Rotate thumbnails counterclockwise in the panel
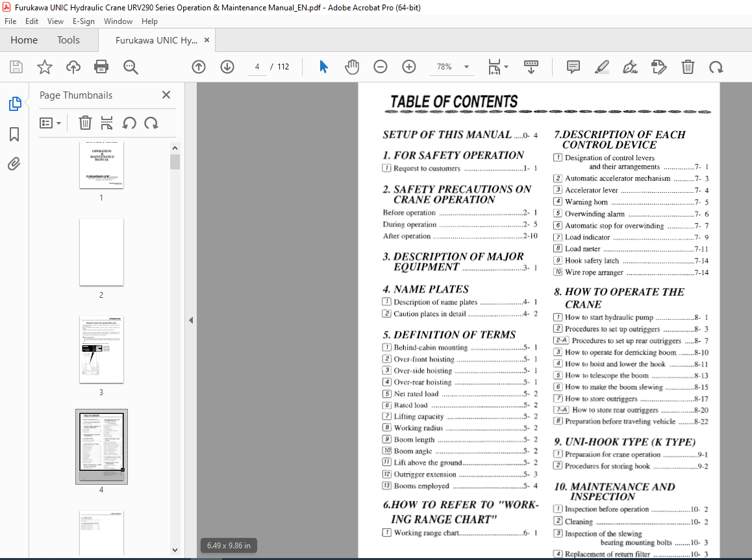The height and width of the screenshot is (560, 752). click(x=129, y=123)
